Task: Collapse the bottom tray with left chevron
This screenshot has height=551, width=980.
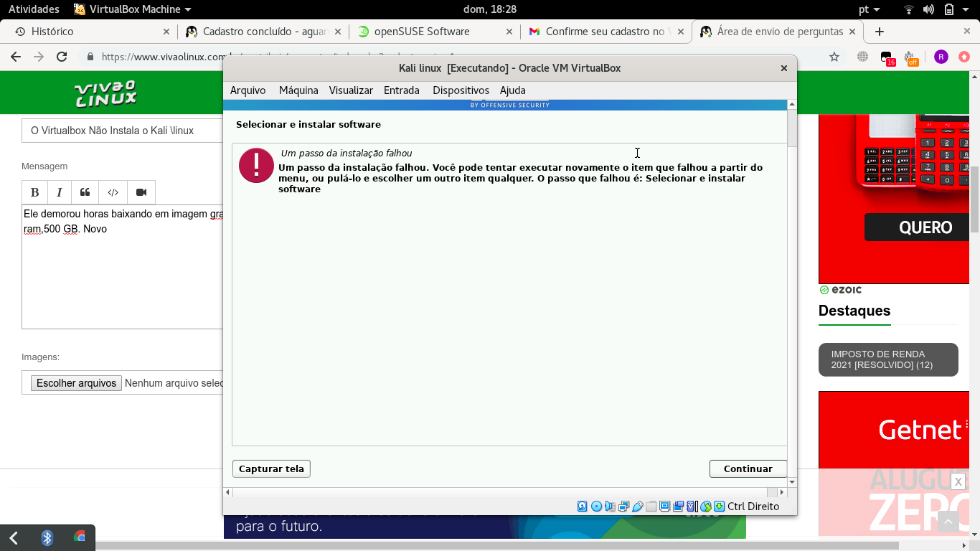Action: (x=14, y=537)
